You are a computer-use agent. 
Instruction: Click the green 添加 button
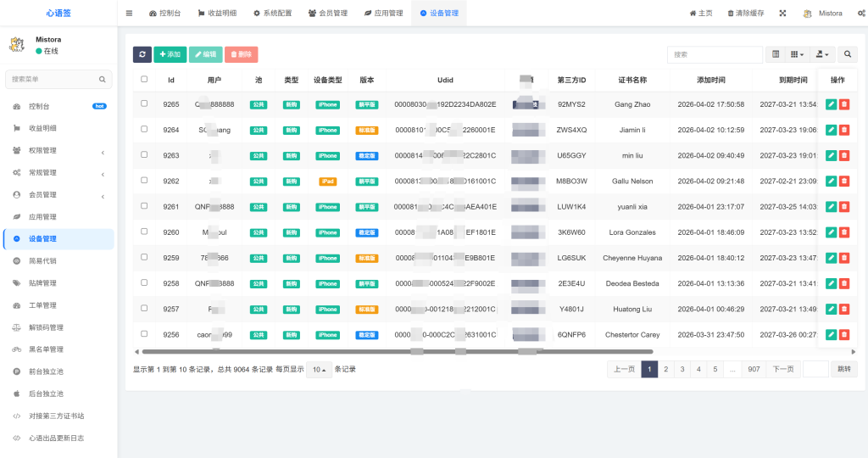click(x=170, y=54)
